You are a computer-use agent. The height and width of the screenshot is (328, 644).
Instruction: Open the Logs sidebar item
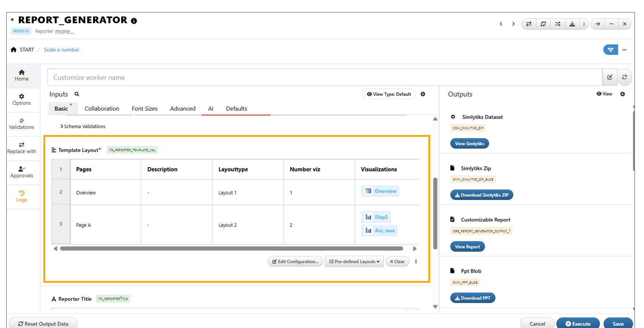tap(22, 196)
